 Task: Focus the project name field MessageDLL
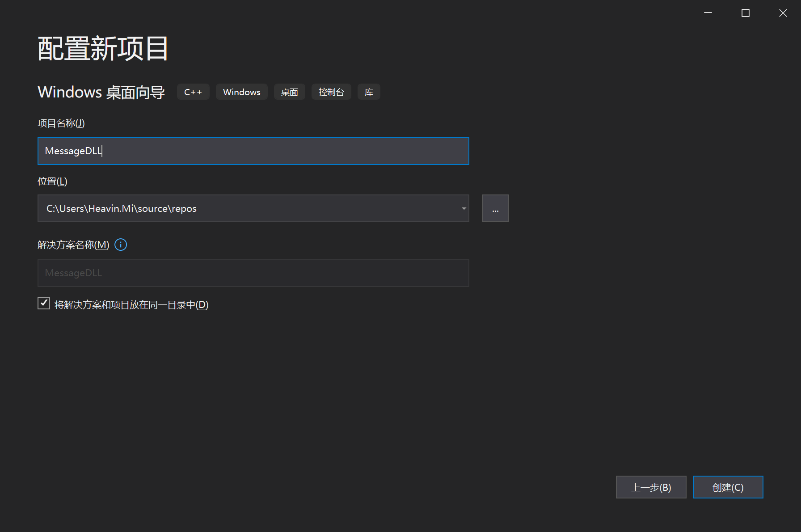(x=253, y=151)
